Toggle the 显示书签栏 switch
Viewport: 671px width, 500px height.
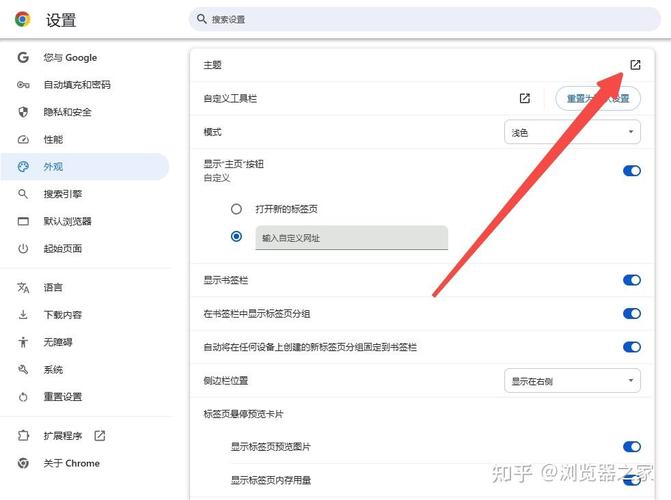(x=632, y=280)
